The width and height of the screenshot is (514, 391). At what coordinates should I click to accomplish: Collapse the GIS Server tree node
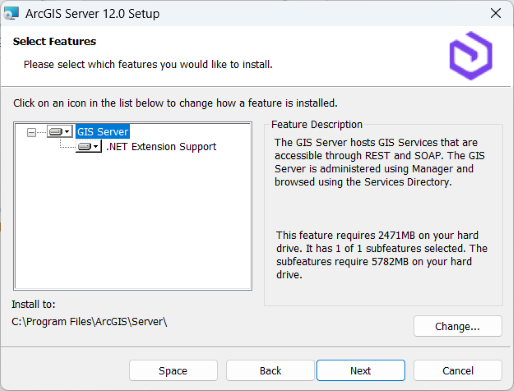pyautogui.click(x=31, y=133)
